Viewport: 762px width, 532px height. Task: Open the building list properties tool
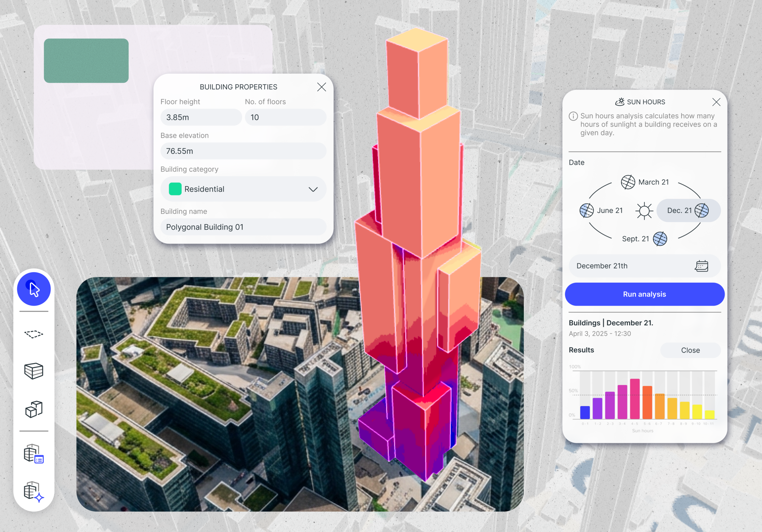(x=34, y=453)
